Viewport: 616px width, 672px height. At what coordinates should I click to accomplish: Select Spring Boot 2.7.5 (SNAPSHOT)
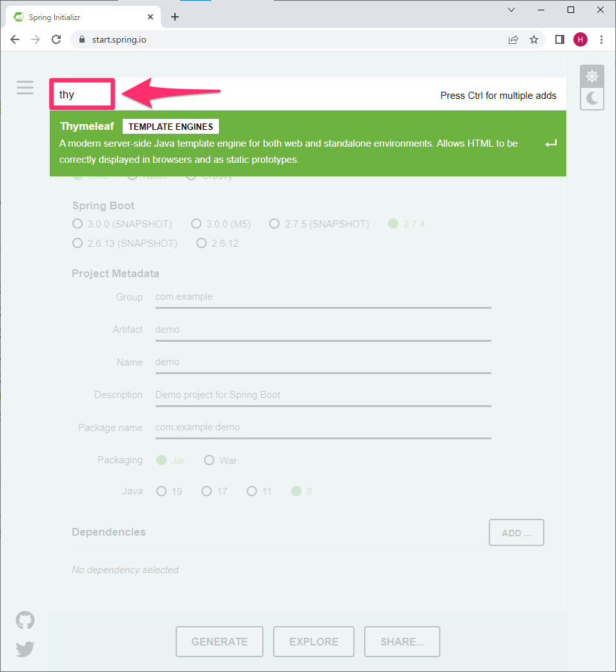coord(319,224)
